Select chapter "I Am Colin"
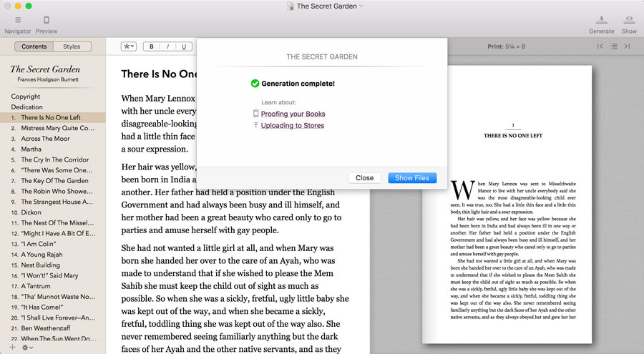 tap(52, 244)
